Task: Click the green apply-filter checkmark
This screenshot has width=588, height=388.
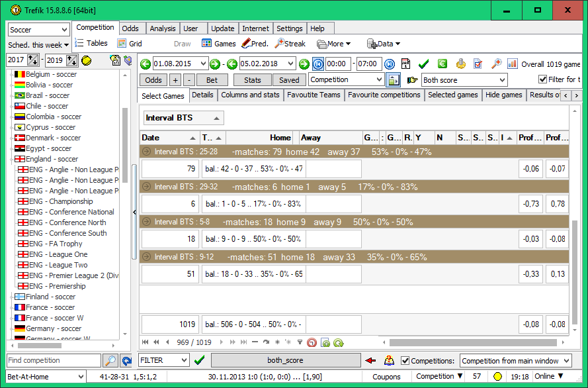Action: [200, 361]
